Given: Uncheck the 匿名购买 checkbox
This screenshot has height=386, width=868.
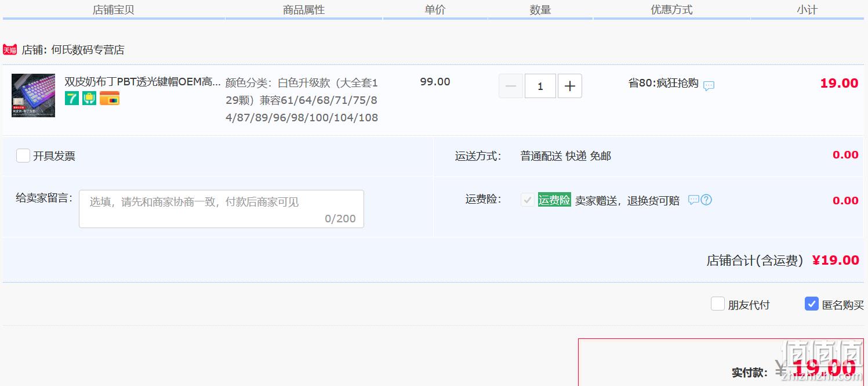Looking at the screenshot, I should pos(812,304).
